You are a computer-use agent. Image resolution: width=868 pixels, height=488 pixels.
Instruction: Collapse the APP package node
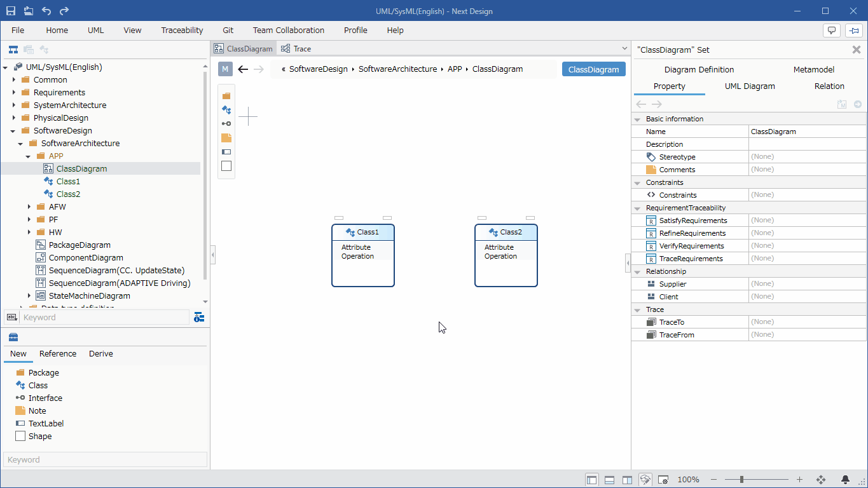pos(29,156)
